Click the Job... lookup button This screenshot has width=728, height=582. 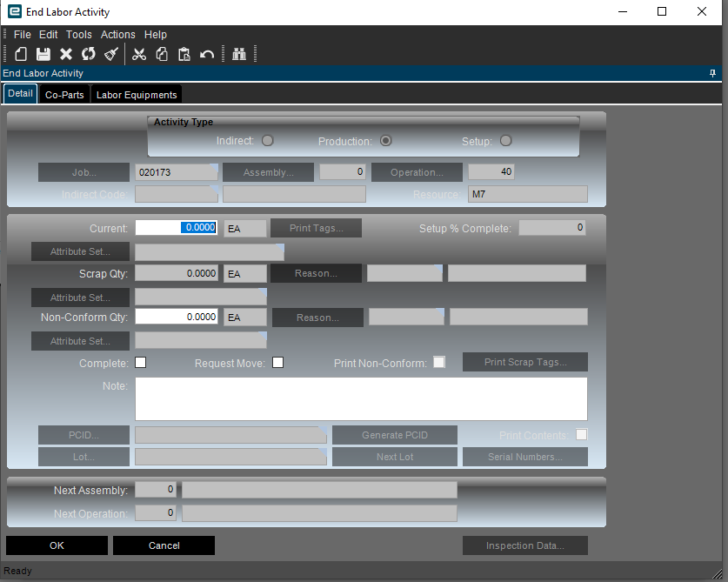[84, 172]
